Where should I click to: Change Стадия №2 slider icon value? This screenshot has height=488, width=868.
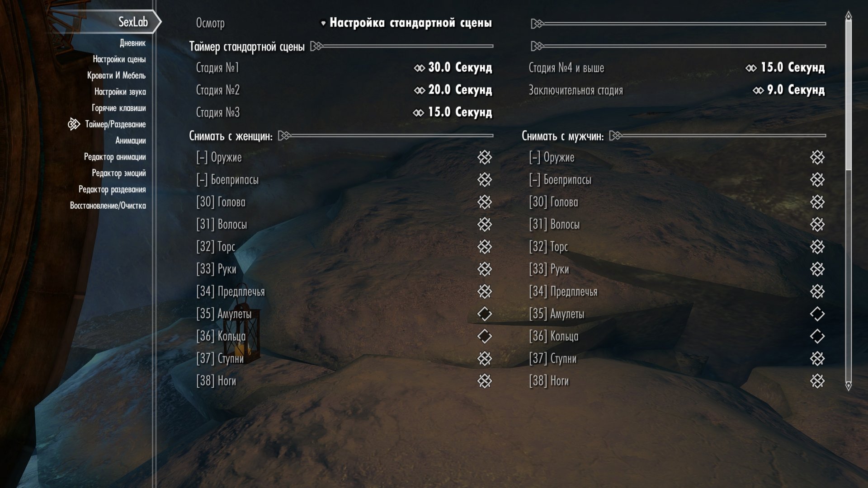(419, 90)
